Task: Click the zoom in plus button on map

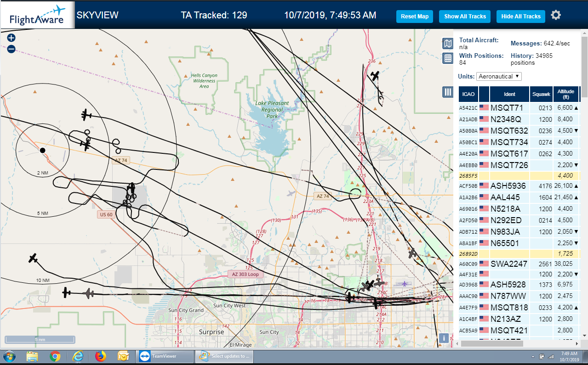Action: [x=11, y=38]
